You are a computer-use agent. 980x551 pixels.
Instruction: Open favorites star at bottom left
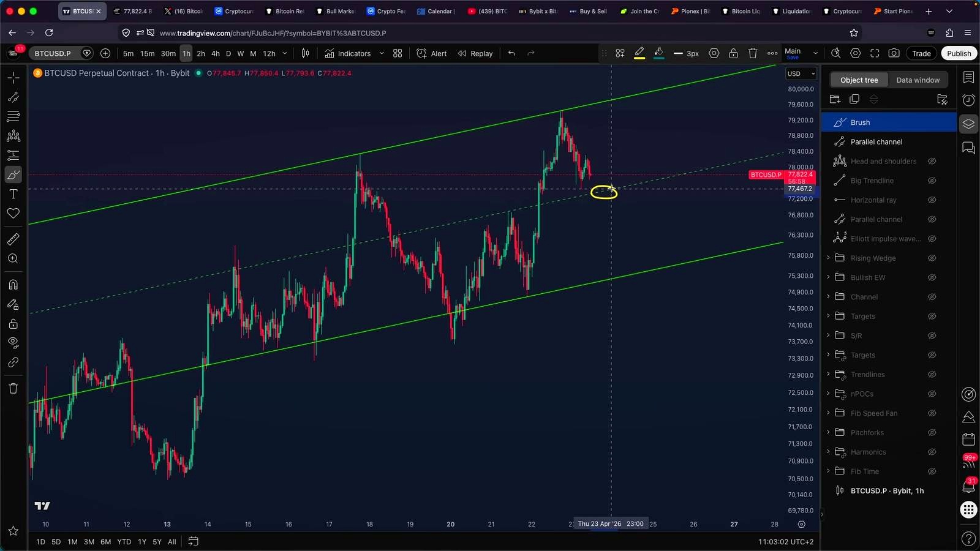(x=13, y=531)
